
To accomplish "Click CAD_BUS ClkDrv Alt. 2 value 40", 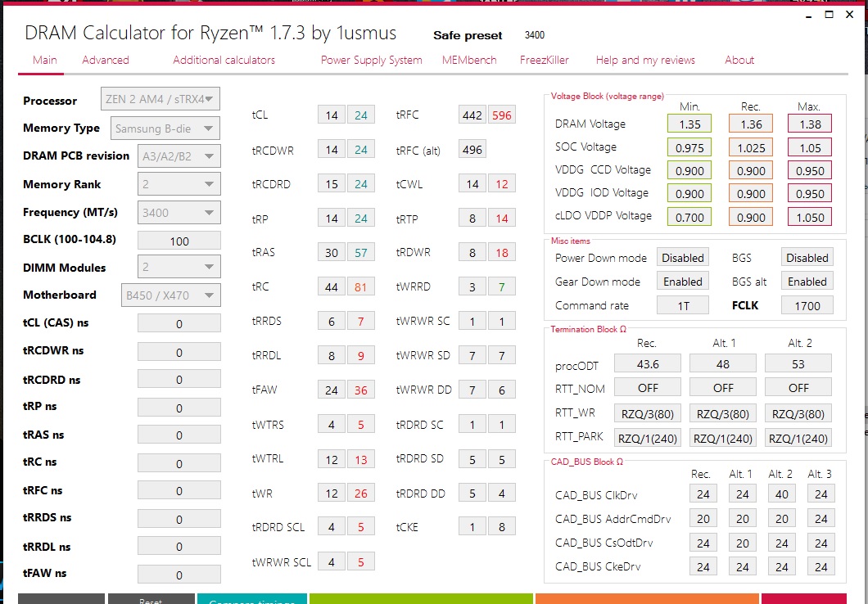I will click(x=782, y=494).
